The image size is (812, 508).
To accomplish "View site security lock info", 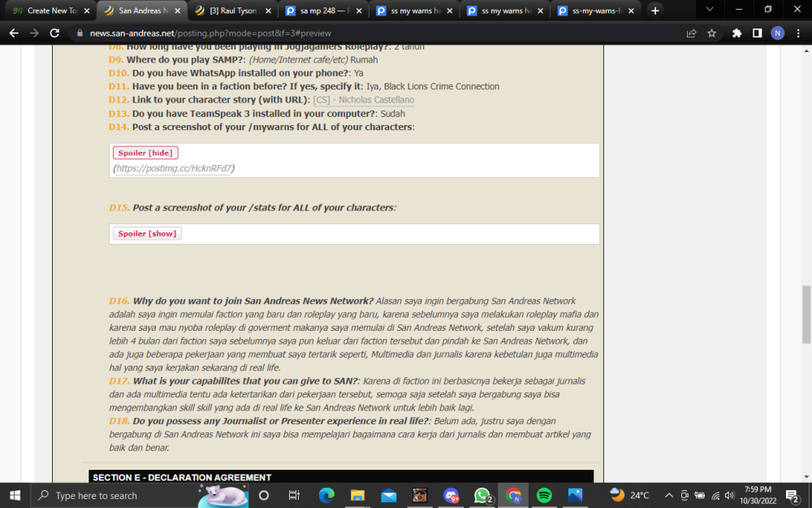I will [x=80, y=33].
